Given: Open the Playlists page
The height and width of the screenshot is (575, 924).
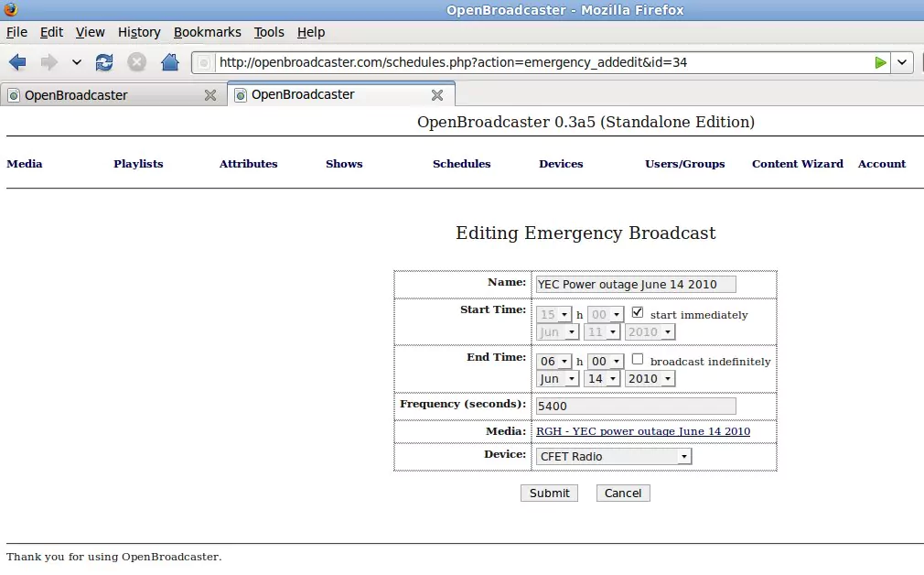Looking at the screenshot, I should [138, 164].
